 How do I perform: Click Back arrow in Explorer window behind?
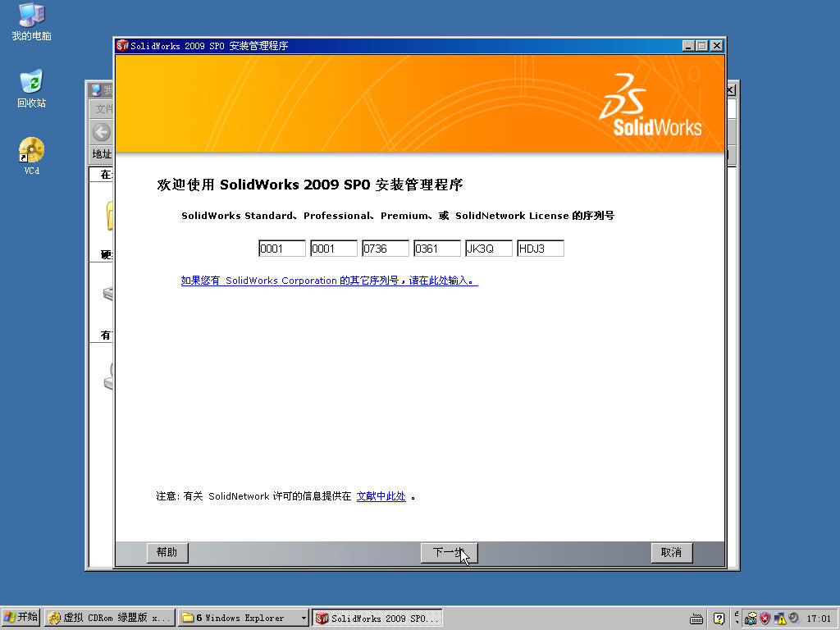(x=102, y=132)
